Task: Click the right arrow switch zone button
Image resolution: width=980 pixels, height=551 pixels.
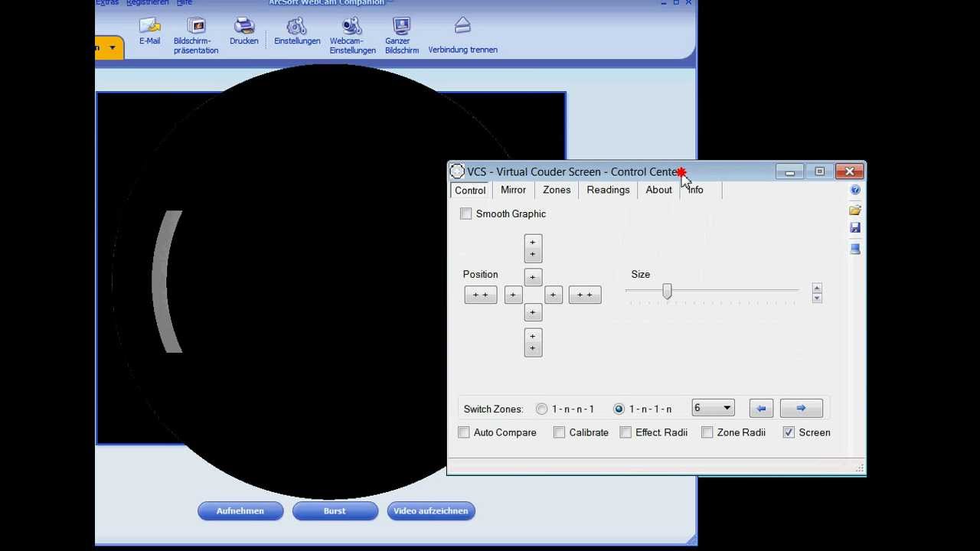Action: pyautogui.click(x=801, y=409)
